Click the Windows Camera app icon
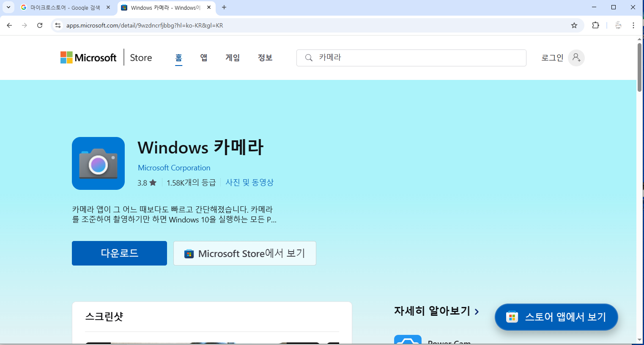The width and height of the screenshot is (644, 345). point(98,163)
